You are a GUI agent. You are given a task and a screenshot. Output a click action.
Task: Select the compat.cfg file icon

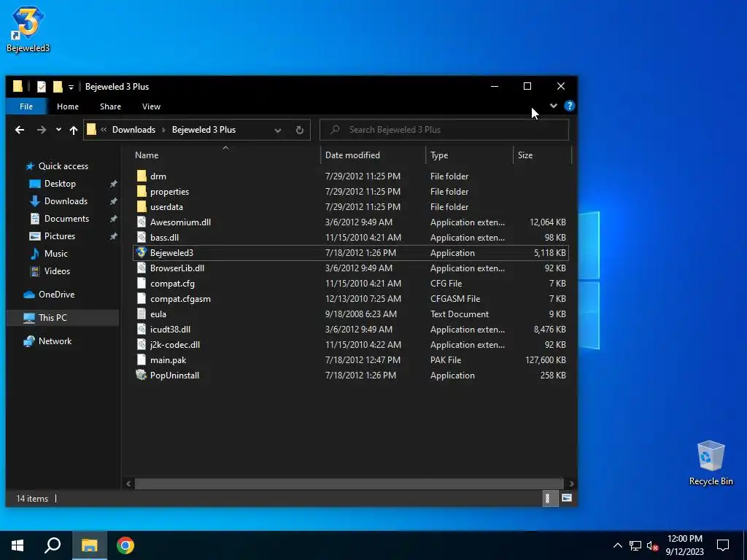(142, 284)
